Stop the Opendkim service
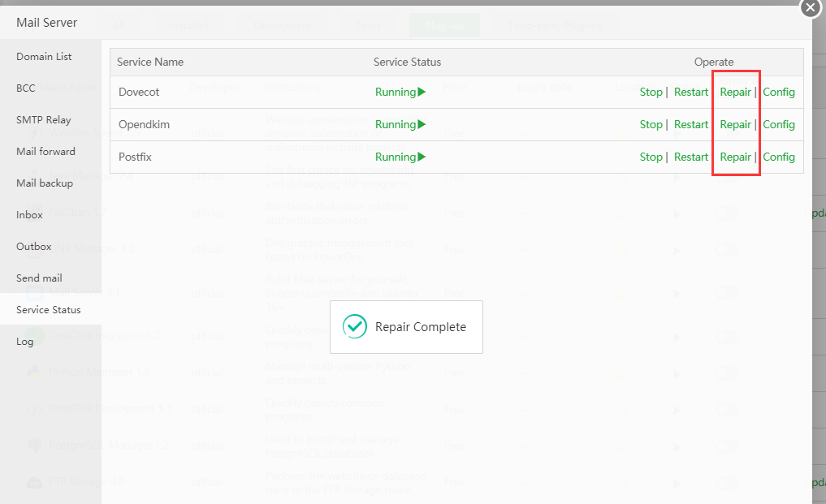 [x=651, y=124]
